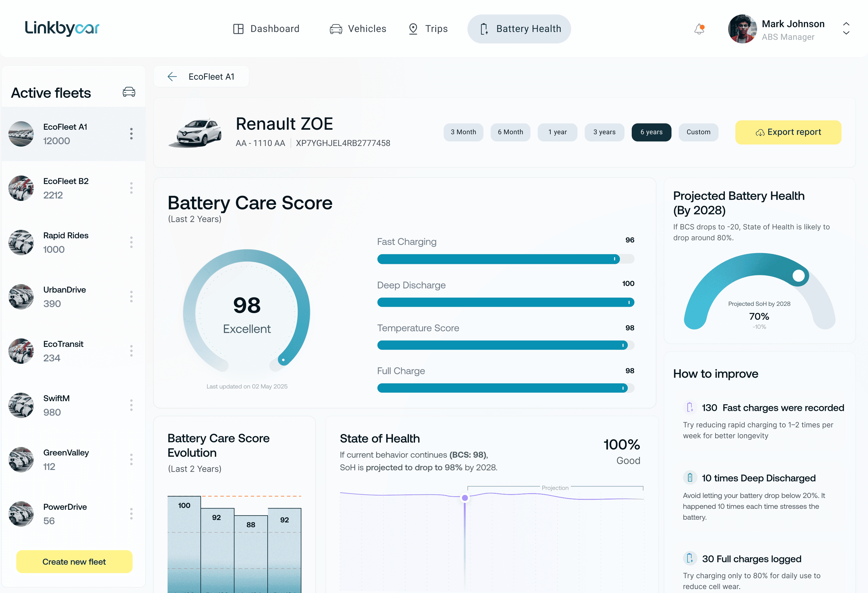This screenshot has height=593, width=868.
Task: Create a new fleet
Action: 74,561
